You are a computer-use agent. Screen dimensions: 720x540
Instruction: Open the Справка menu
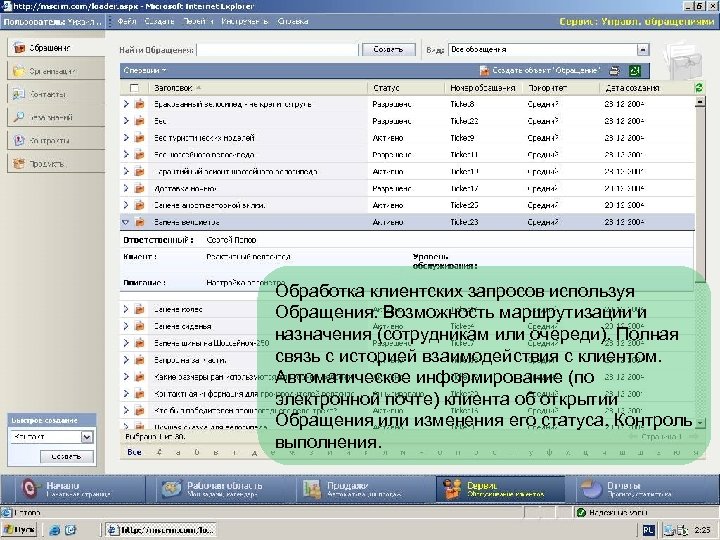[292, 22]
